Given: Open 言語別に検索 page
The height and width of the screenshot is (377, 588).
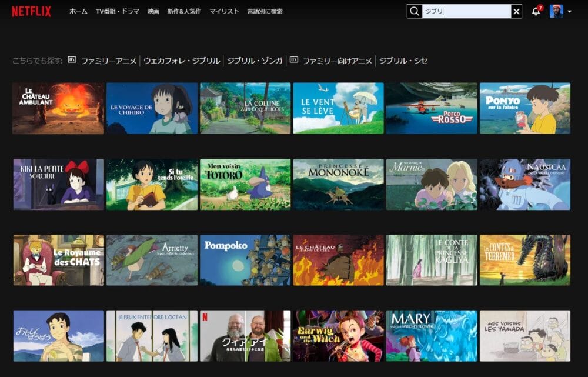Looking at the screenshot, I should click(265, 11).
